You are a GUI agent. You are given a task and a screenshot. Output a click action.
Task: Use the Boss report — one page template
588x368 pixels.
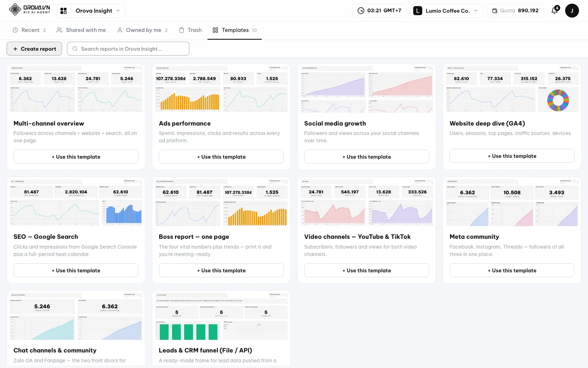click(x=221, y=270)
